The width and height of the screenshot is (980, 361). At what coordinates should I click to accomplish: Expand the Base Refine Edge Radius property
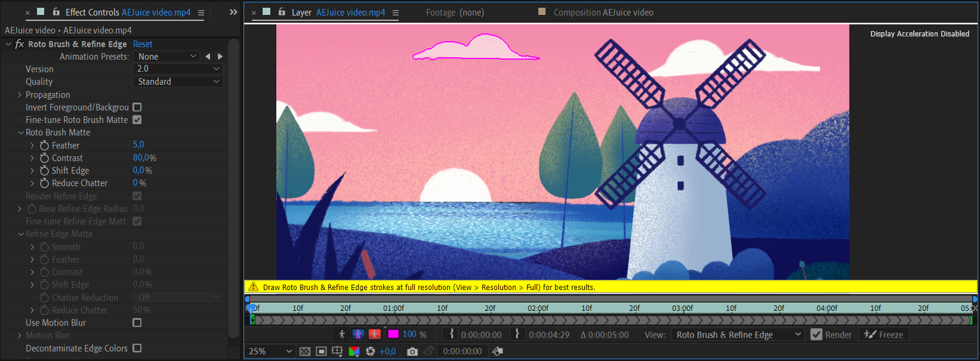pyautogui.click(x=20, y=209)
